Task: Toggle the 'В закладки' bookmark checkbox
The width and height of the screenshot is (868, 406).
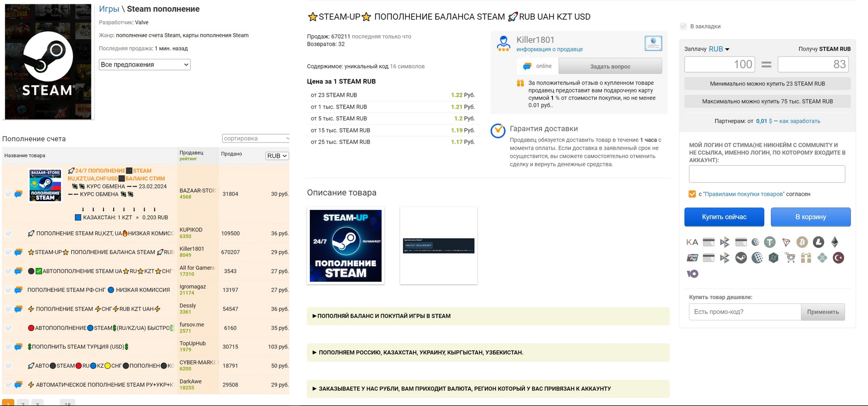Action: (x=683, y=26)
